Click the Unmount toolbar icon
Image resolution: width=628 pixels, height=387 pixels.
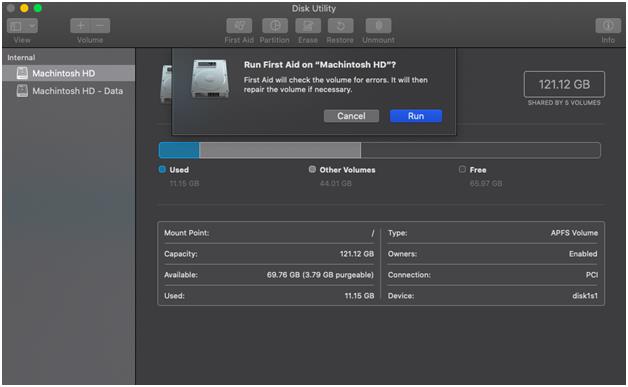pyautogui.click(x=378, y=26)
